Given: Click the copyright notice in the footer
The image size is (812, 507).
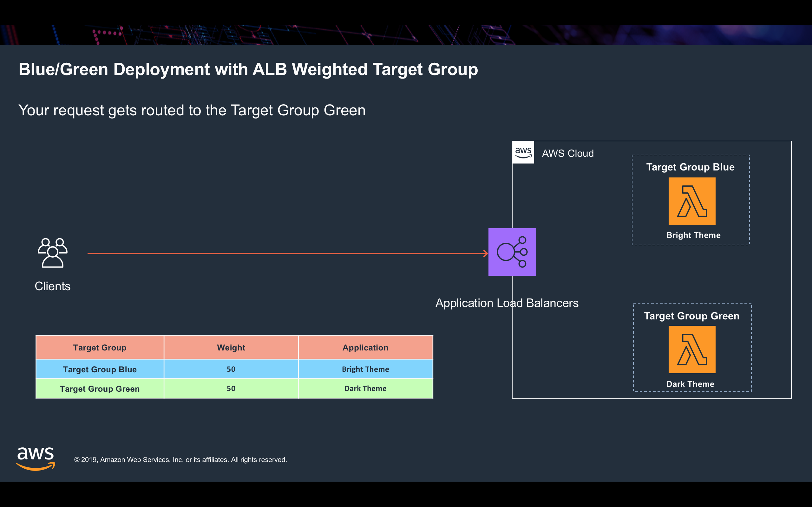Looking at the screenshot, I should (180, 460).
